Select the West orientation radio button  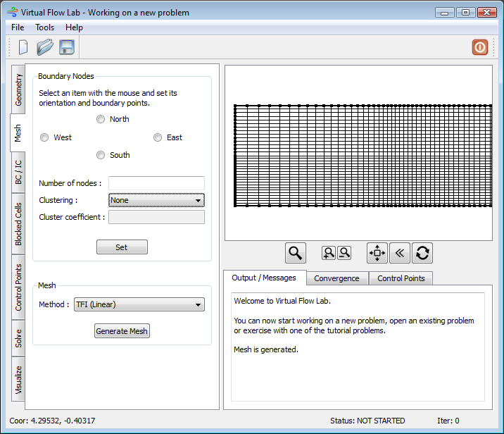(44, 137)
